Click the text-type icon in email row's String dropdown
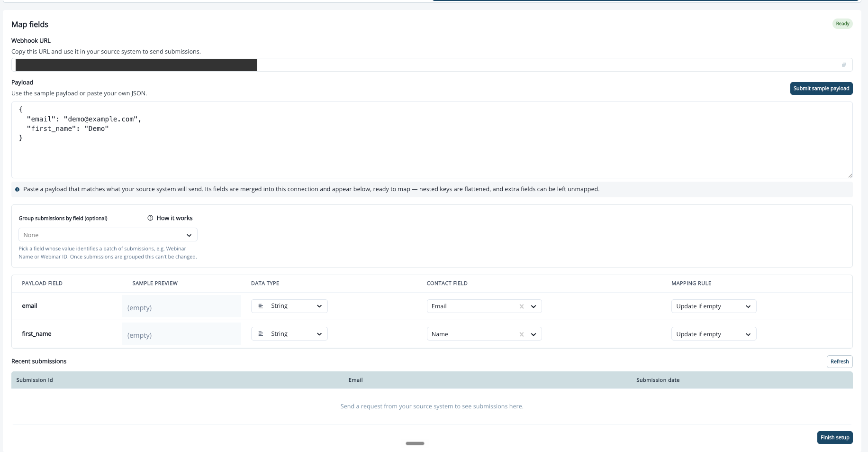The width and height of the screenshot is (868, 452). pyautogui.click(x=261, y=306)
